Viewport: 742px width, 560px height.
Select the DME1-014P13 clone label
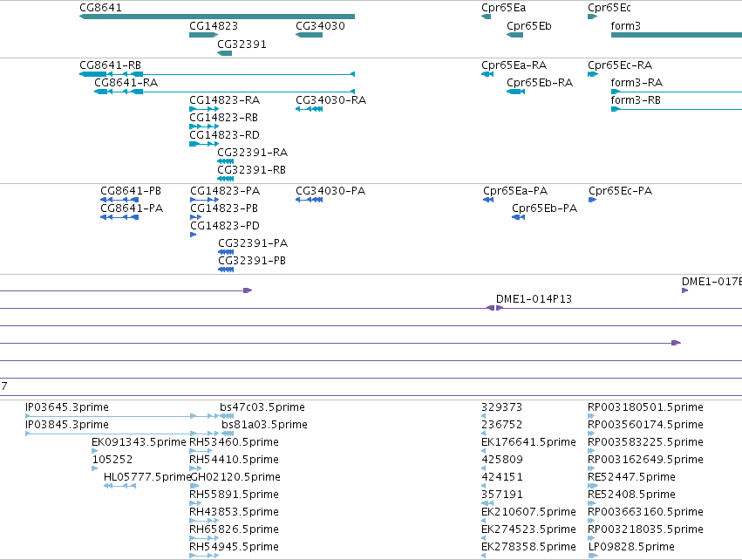coord(534,299)
